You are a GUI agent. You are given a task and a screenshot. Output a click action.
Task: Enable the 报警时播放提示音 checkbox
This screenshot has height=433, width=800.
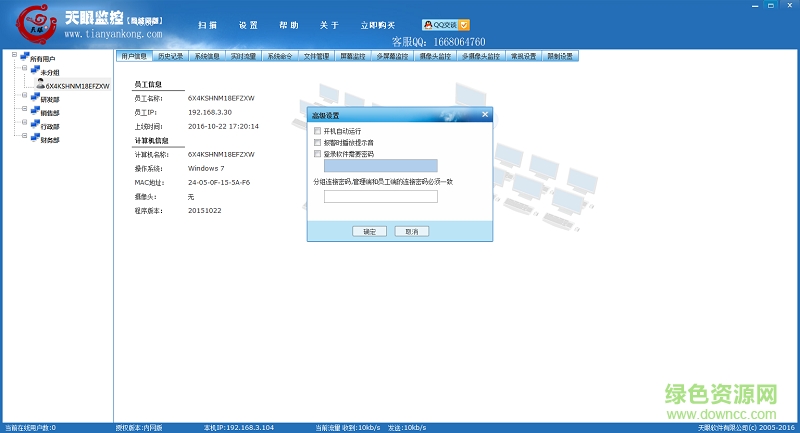tap(317, 142)
